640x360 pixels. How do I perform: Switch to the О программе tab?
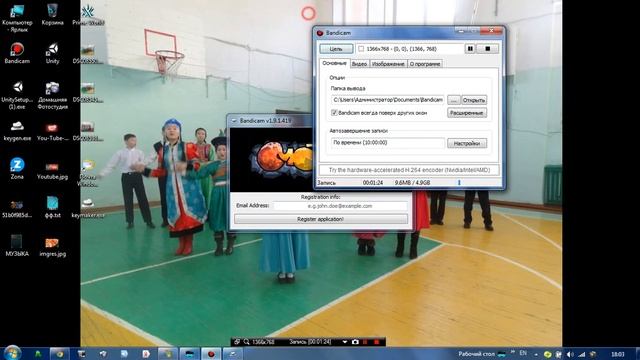425,64
